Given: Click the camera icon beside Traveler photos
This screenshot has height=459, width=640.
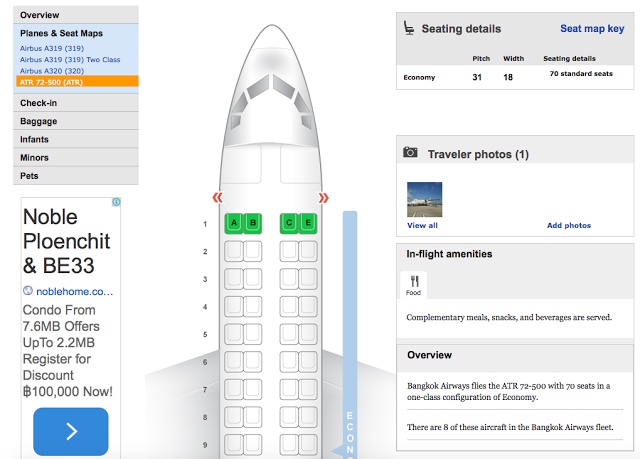Looking at the screenshot, I should (x=410, y=153).
